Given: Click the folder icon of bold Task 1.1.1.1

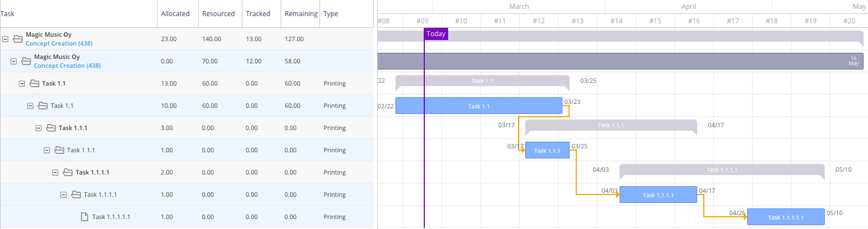Looking at the screenshot, I should coord(68,172).
